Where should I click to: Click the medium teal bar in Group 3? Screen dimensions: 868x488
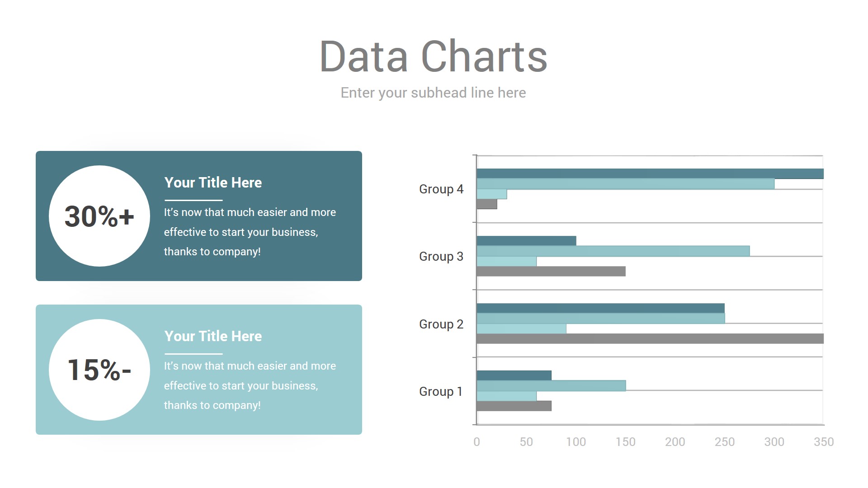[x=613, y=251]
